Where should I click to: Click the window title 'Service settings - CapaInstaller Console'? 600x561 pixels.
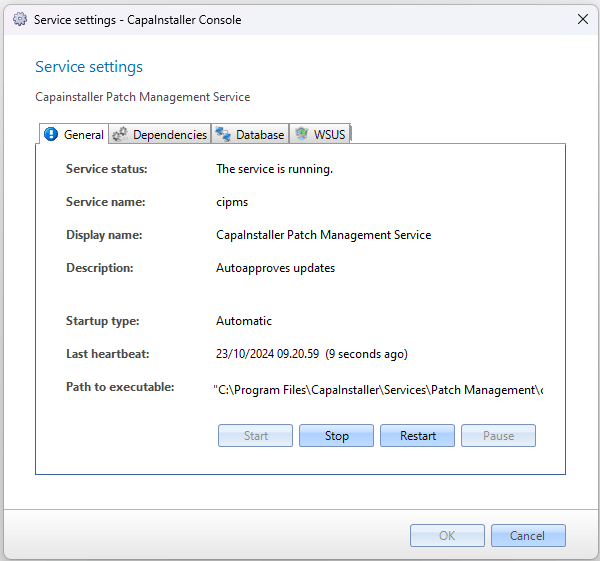click(137, 20)
